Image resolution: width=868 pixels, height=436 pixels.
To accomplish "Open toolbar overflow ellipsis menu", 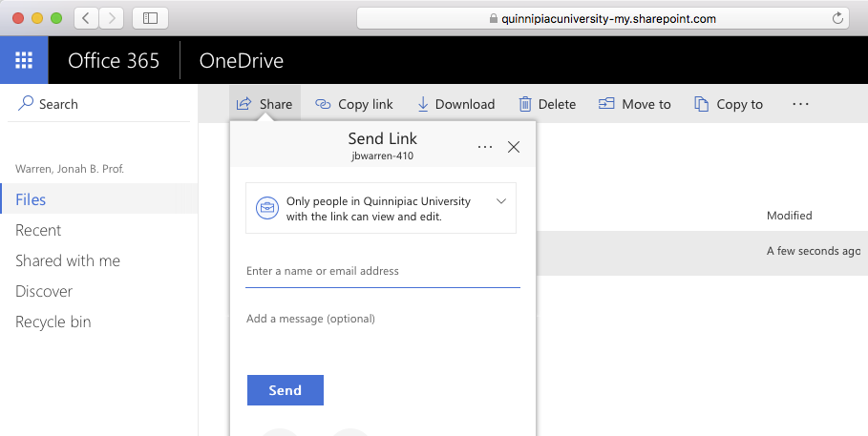I will [x=800, y=104].
